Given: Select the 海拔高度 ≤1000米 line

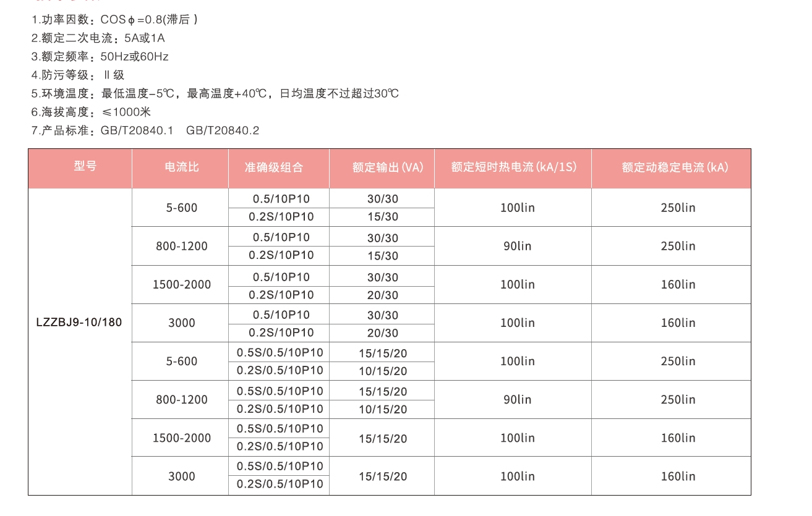Looking at the screenshot, I should pos(92,112).
